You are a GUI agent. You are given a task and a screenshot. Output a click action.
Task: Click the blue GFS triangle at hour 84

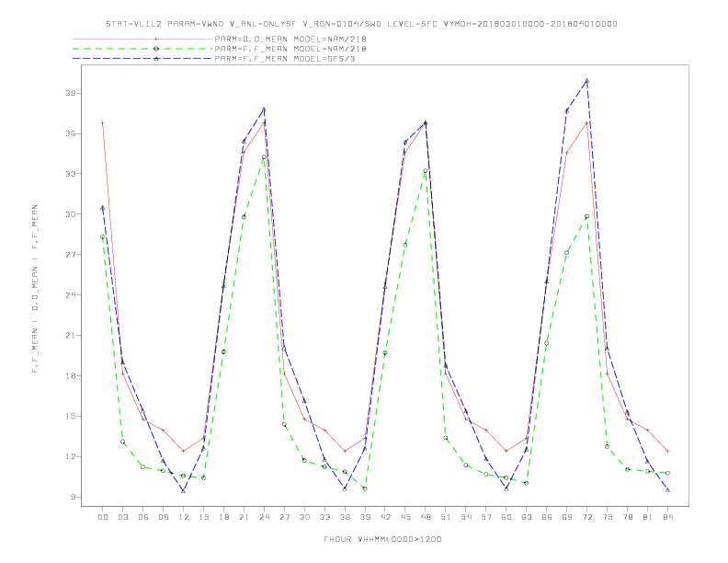click(668, 490)
